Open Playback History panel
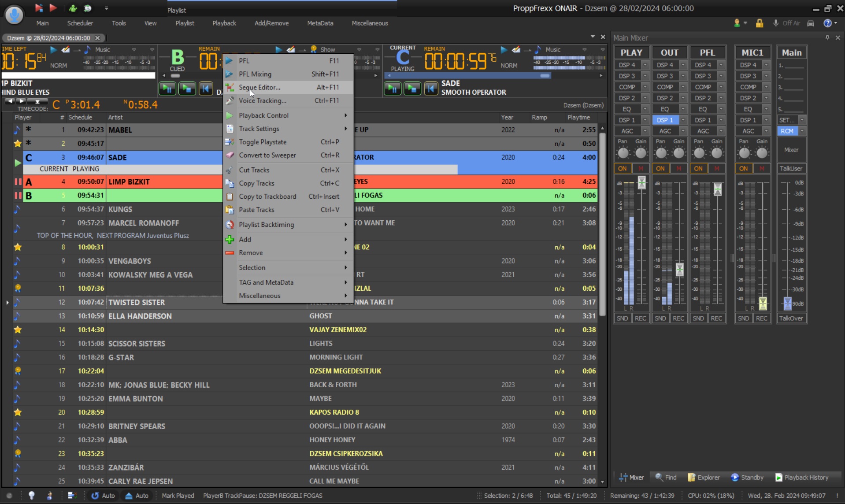 [x=801, y=477]
